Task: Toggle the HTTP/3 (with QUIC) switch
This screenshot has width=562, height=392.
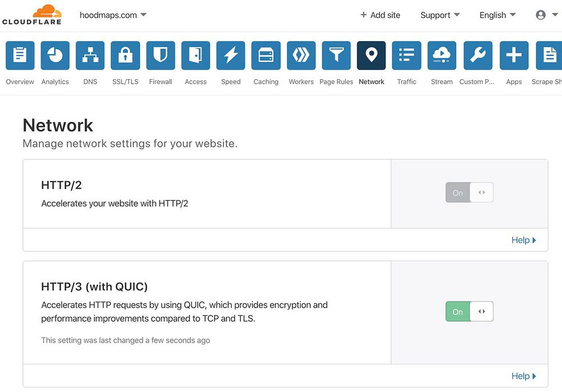Action: click(469, 311)
